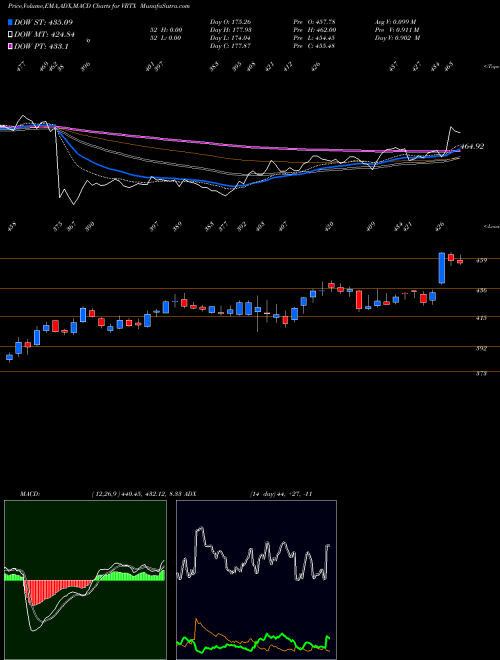The image size is (500, 660).
Task: Select the 'DOW PT: 433.1' legend text
Action: pos(41,46)
